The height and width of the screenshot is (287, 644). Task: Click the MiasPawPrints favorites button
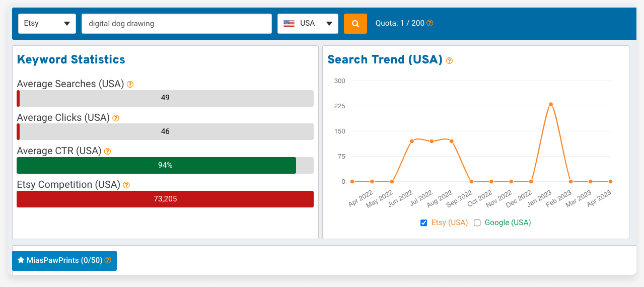pos(64,261)
